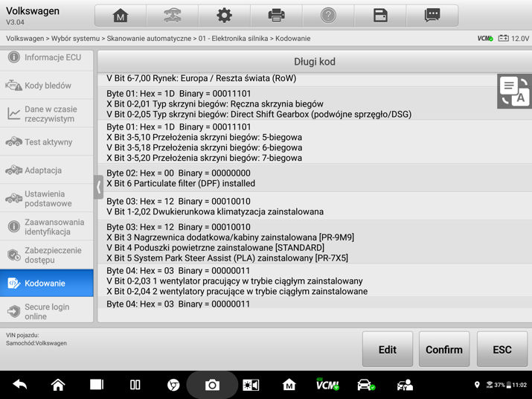This screenshot has height=399, width=532.
Task: Tap brightness and sound shortcut icon
Action: 251,385
